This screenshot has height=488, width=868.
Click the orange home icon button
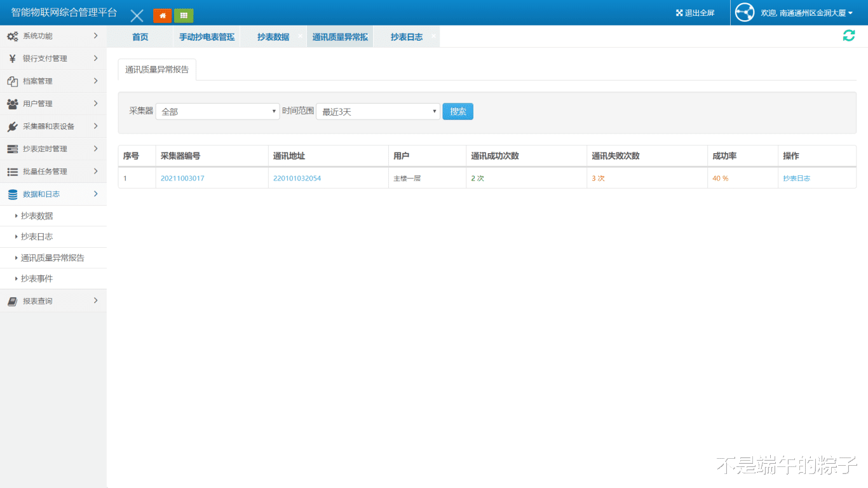tap(163, 16)
